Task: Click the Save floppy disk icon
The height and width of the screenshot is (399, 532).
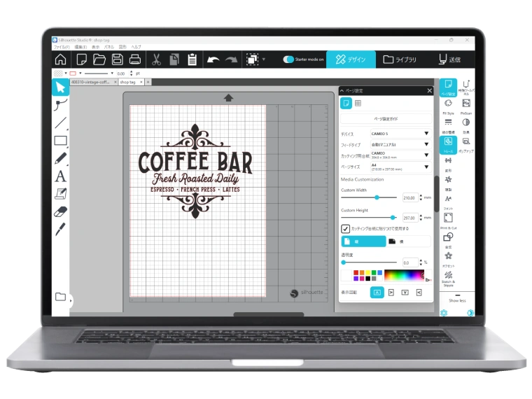Action: [x=118, y=59]
